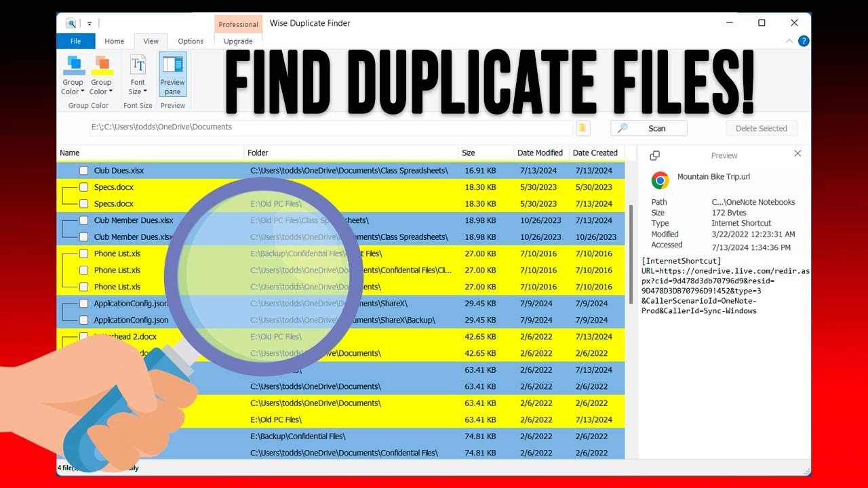868x488 pixels.
Task: Open the Upgrade tab
Action: tap(238, 41)
